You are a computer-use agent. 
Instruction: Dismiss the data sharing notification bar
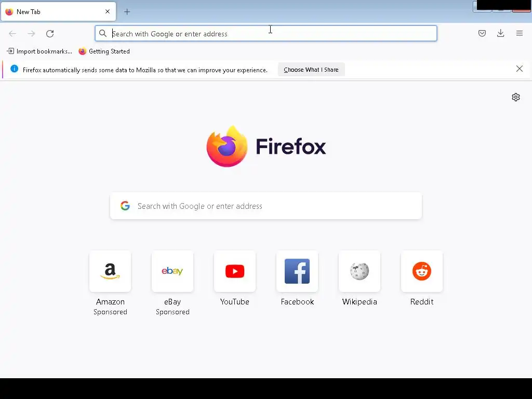tap(520, 69)
